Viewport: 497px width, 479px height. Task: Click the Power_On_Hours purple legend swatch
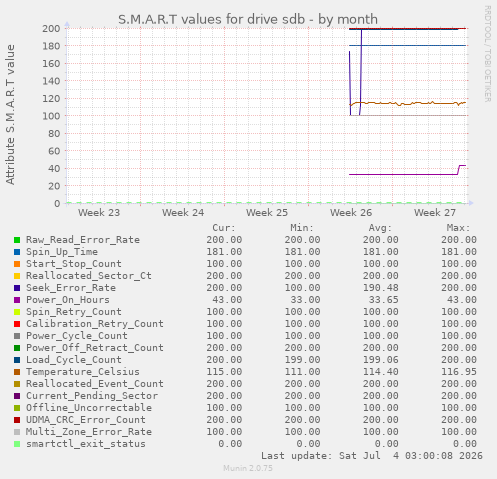point(17,300)
